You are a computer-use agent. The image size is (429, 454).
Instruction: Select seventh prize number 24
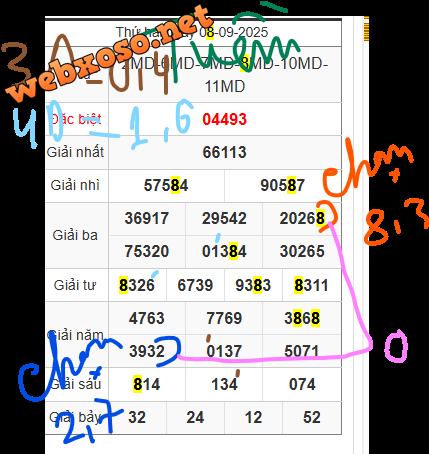(x=195, y=417)
